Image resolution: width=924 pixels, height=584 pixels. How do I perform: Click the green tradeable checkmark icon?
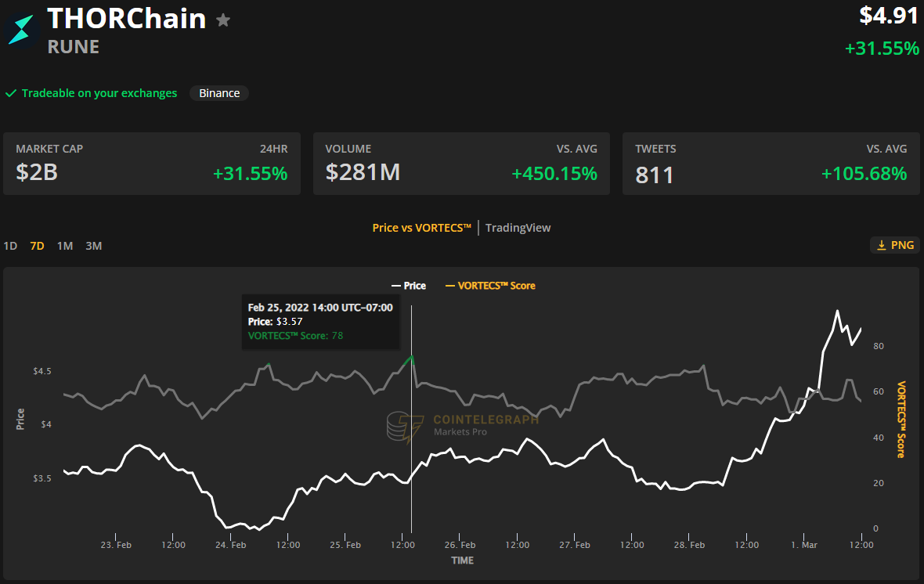point(11,93)
